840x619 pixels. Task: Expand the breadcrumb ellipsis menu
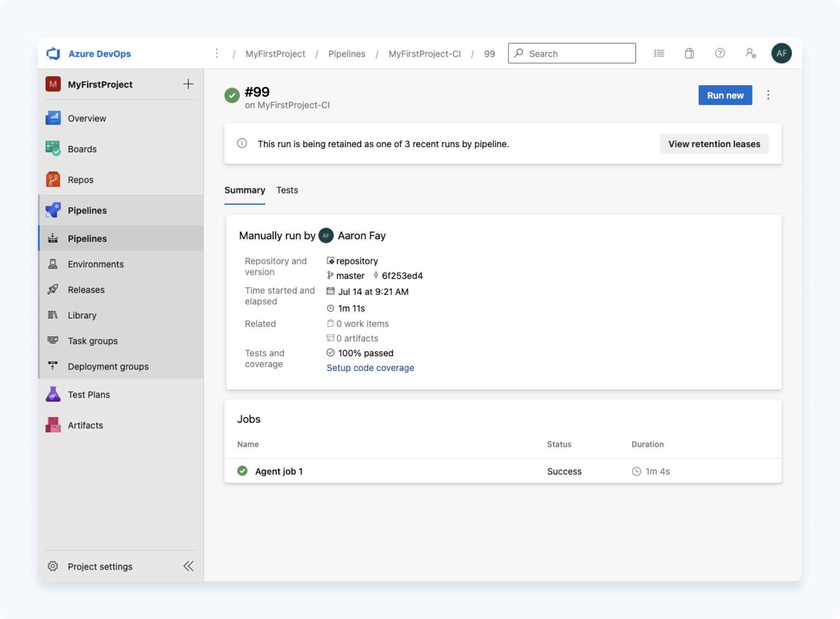click(217, 53)
